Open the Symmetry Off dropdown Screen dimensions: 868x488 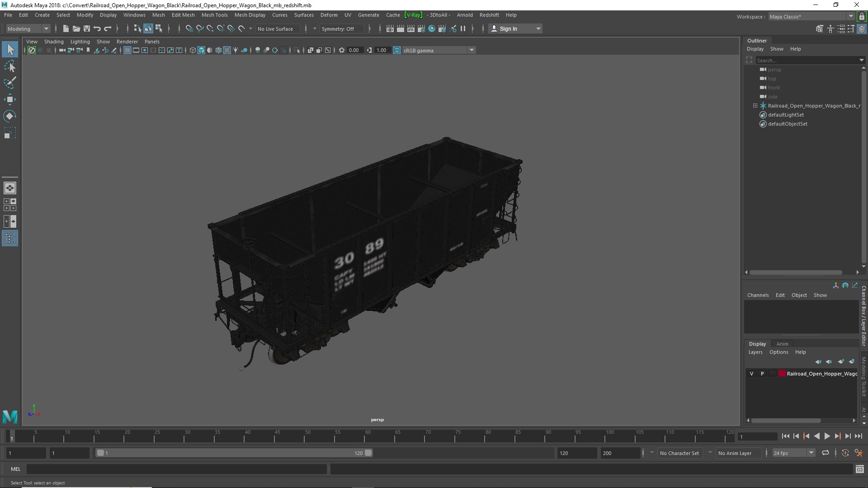(x=341, y=28)
